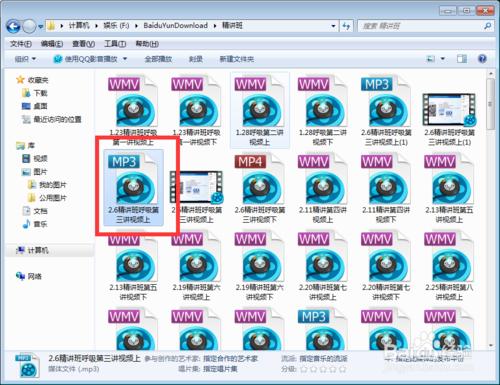Click the search magnifier icon
This screenshot has width=500, height=385.
[487, 26]
